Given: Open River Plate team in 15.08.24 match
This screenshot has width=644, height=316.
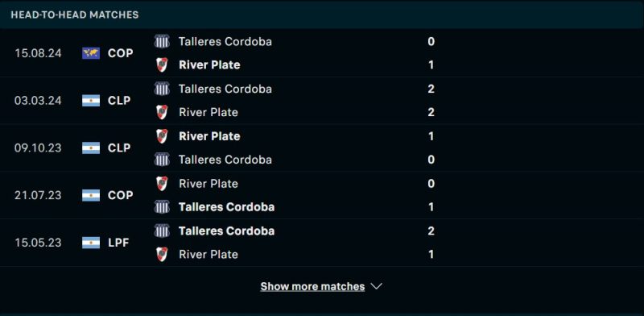Looking at the screenshot, I should (209, 65).
